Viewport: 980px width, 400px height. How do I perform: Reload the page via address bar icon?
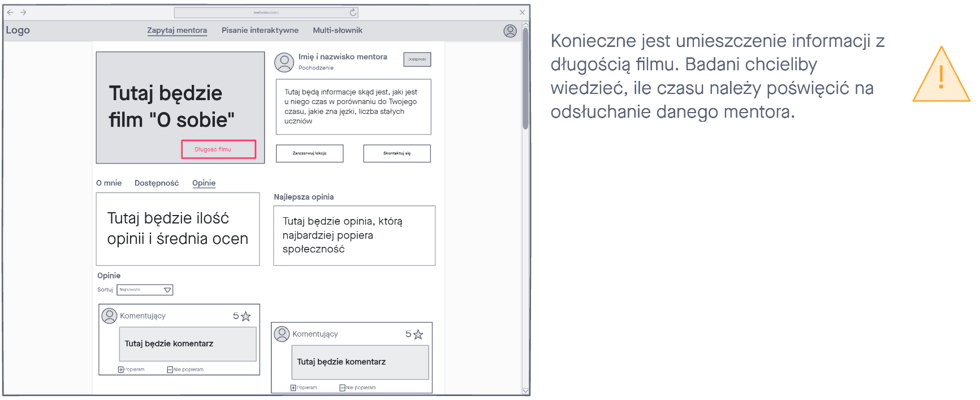(x=353, y=12)
